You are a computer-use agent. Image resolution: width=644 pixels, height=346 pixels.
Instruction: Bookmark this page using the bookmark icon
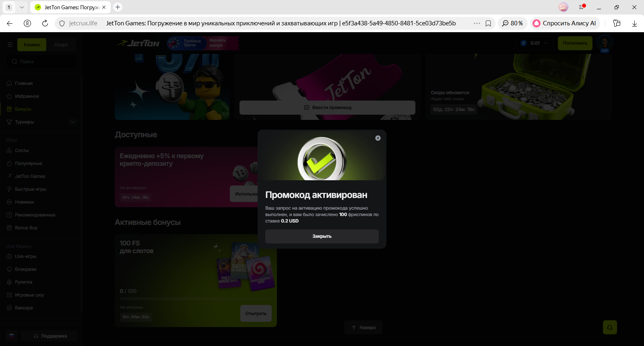pos(488,23)
